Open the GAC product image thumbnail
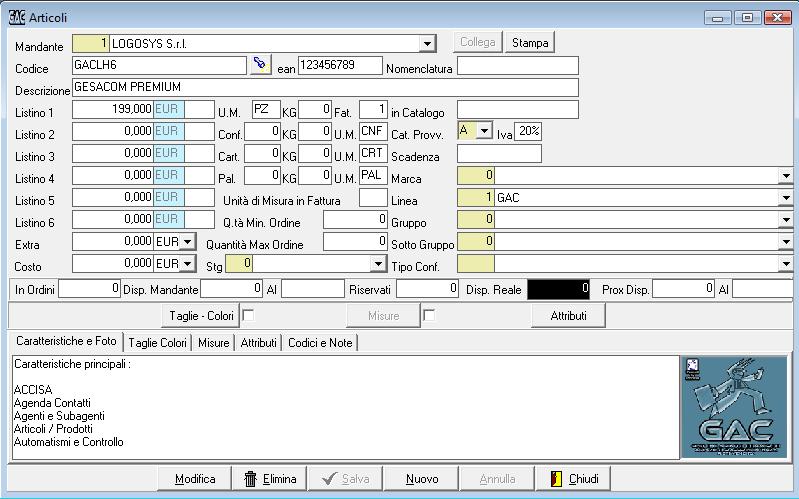The width and height of the screenshot is (799, 499). pyautogui.click(x=734, y=407)
